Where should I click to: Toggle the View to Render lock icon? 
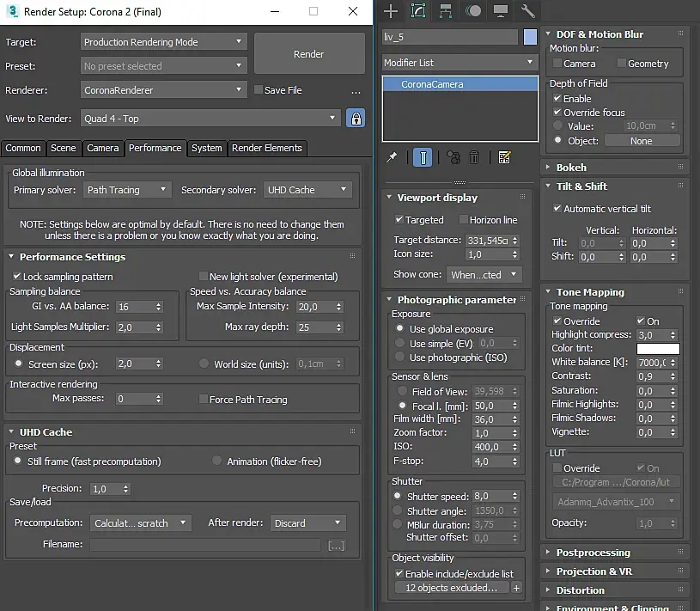(356, 119)
